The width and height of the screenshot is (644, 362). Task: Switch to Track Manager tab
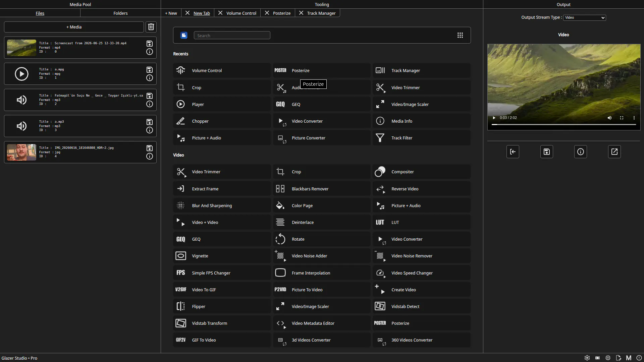click(321, 13)
